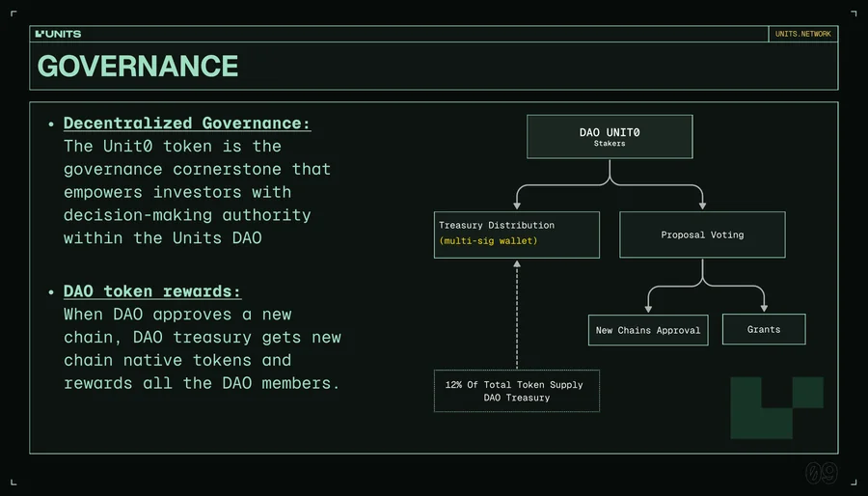
Task: Click the text 'When DAO approves a new'
Action: coord(177,315)
